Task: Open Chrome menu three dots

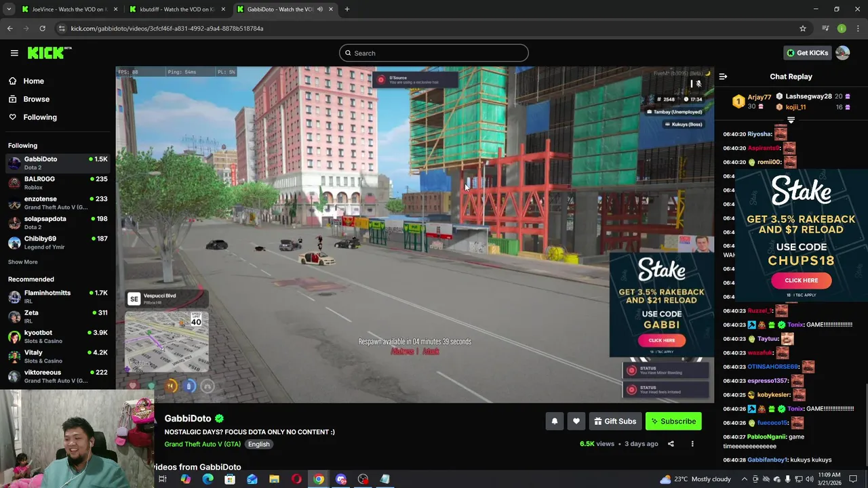Action: [x=857, y=28]
